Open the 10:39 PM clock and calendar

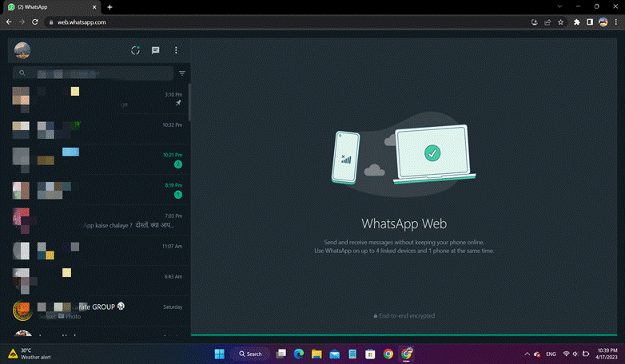[x=607, y=354]
